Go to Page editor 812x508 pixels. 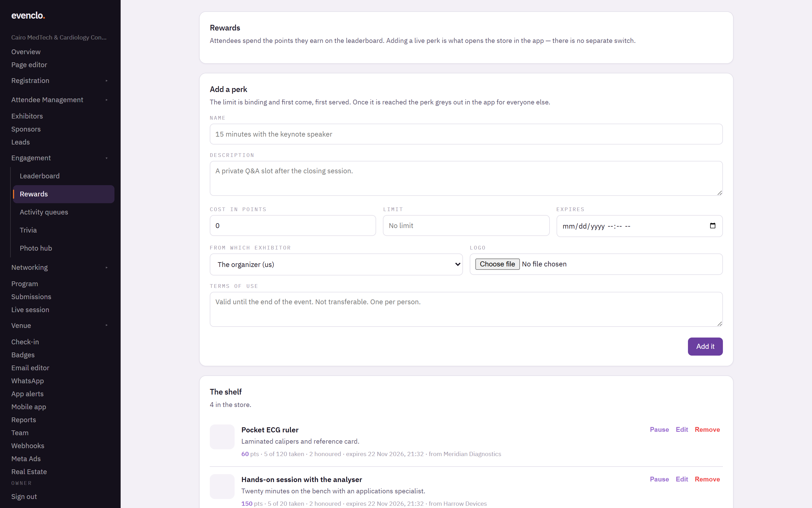(29, 65)
